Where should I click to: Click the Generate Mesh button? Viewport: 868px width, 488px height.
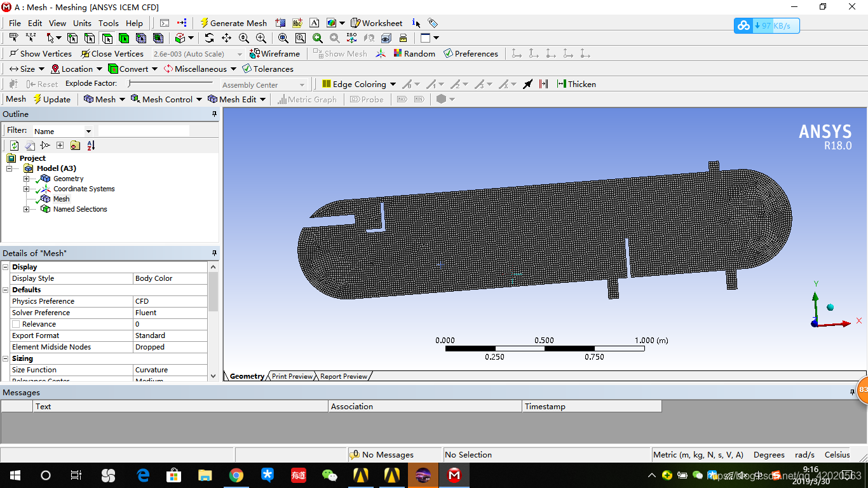pos(233,23)
